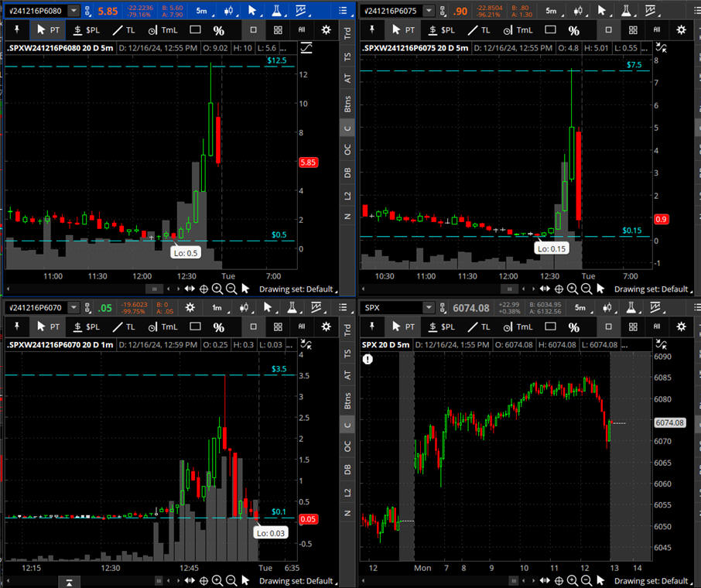Click Patterns icon in P6080 chart header
The height and width of the screenshot is (588, 701).
pos(300,11)
